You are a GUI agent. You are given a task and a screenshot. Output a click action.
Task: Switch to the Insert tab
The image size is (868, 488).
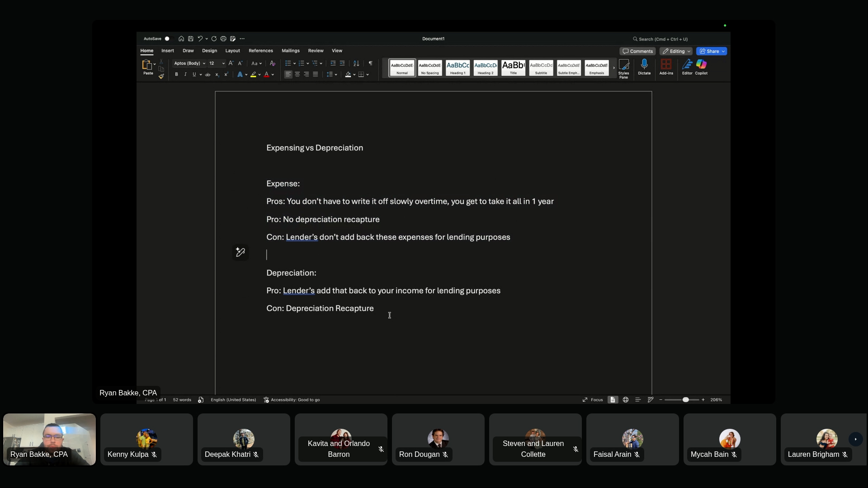(168, 51)
